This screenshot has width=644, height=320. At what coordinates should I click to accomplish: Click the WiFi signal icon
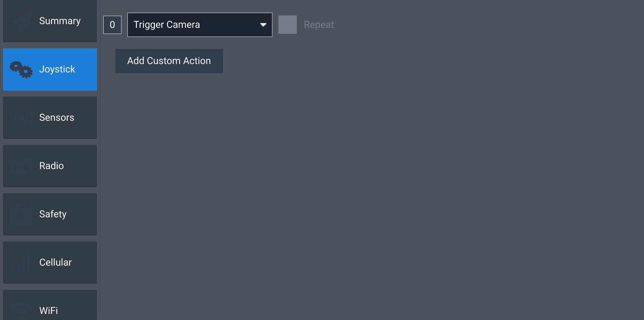coord(21,310)
